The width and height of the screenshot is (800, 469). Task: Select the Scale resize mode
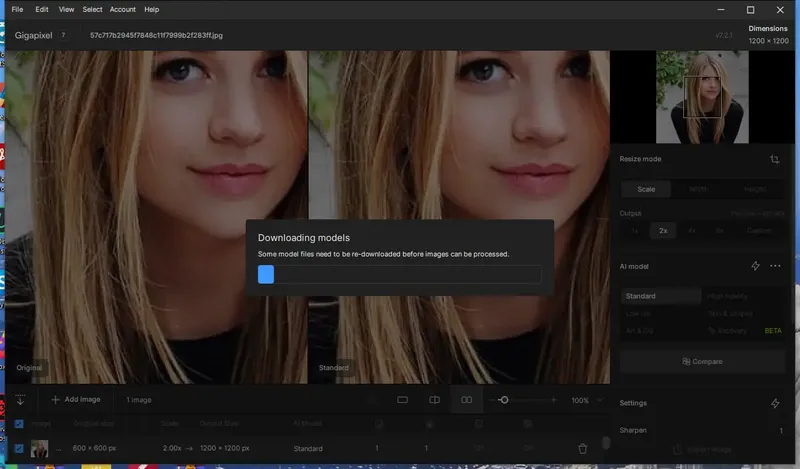[646, 189]
